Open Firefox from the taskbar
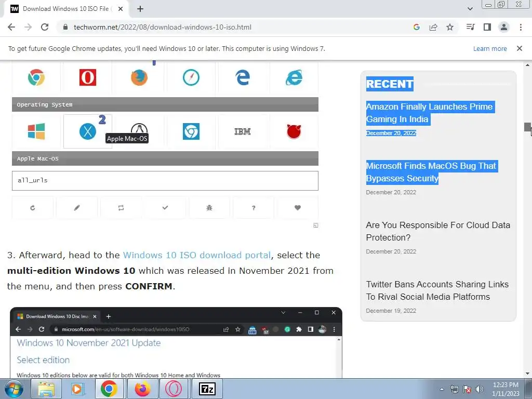Screen dimensions: 532x399 tap(142, 389)
